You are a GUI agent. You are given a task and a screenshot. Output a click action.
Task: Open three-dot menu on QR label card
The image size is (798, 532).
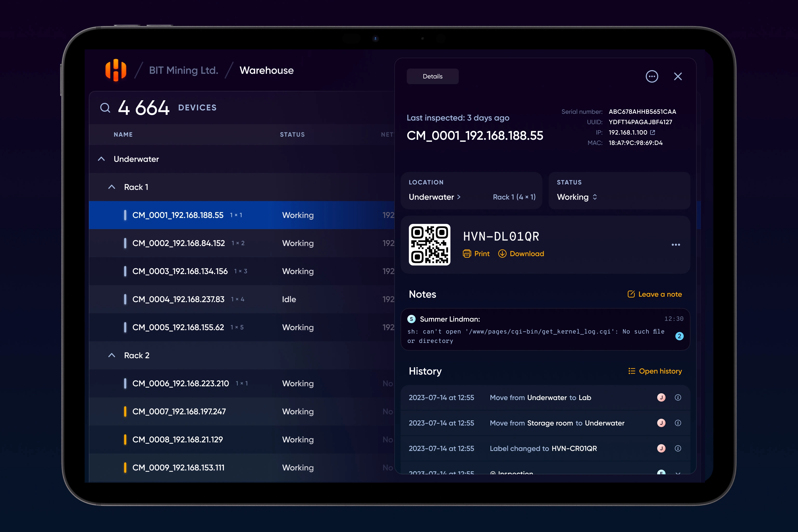pyautogui.click(x=675, y=245)
